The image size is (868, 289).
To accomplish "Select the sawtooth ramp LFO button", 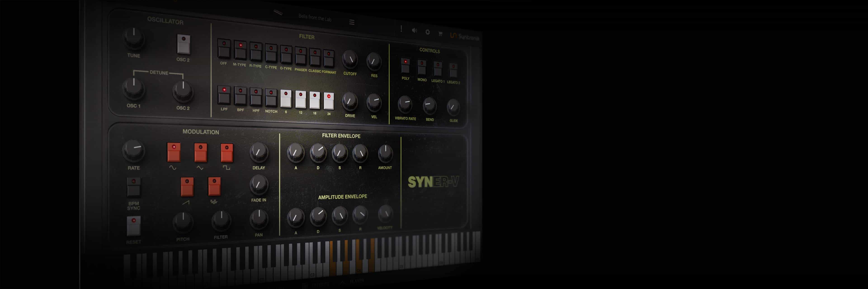I will click(187, 187).
